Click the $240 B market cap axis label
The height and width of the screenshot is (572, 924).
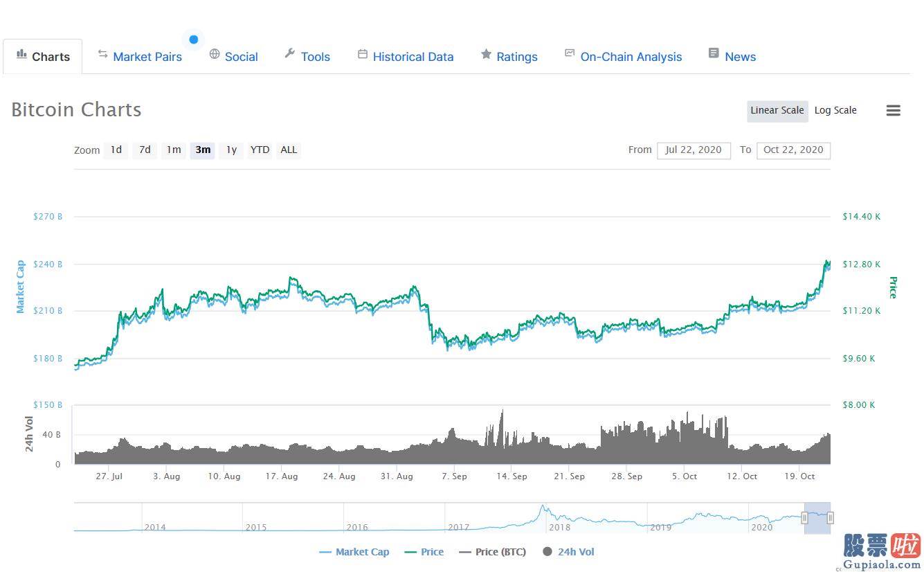48,264
